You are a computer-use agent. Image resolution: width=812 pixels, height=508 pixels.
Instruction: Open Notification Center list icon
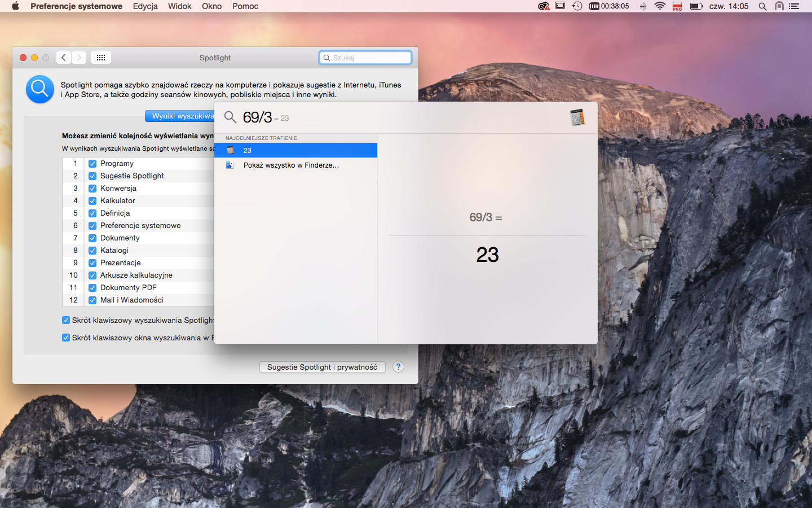pyautogui.click(x=794, y=6)
